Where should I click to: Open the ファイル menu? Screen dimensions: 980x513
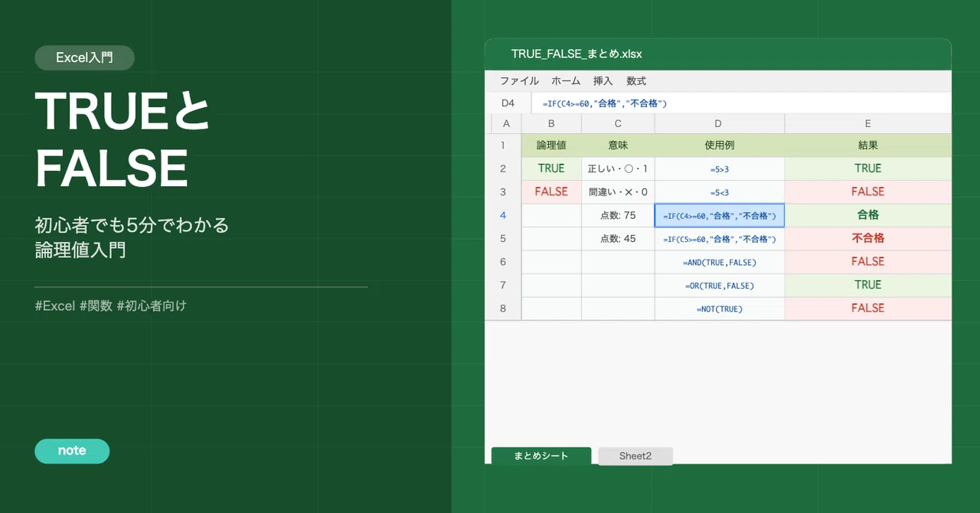coord(519,80)
